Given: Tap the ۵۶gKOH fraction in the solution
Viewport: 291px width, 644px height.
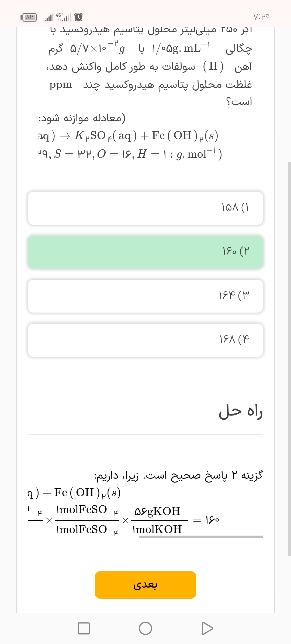Looking at the screenshot, I should 158,512.
